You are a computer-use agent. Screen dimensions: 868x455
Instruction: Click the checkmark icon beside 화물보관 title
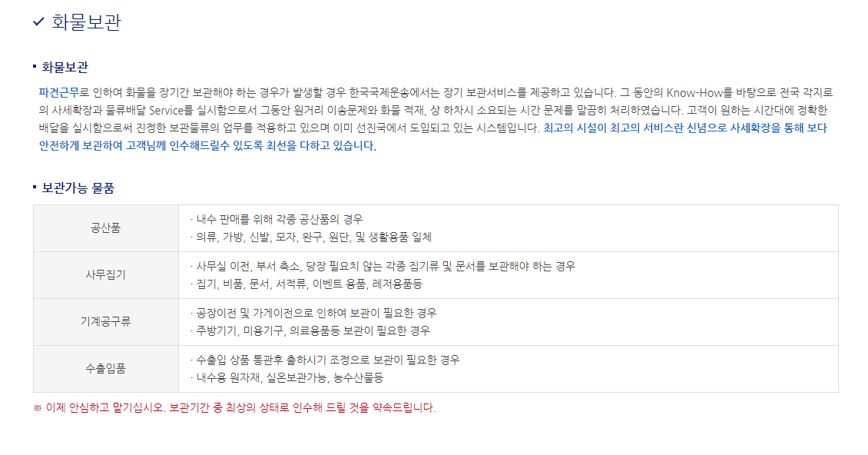coord(38,22)
